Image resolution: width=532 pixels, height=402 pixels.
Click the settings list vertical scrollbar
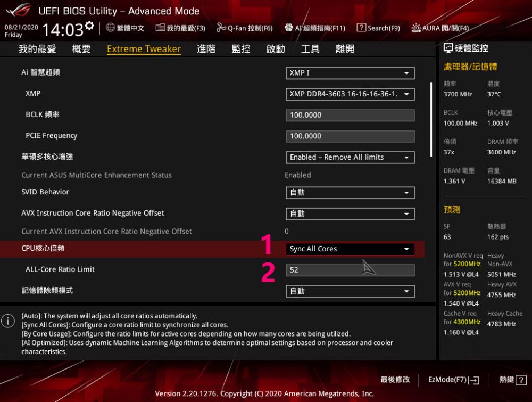point(431,119)
